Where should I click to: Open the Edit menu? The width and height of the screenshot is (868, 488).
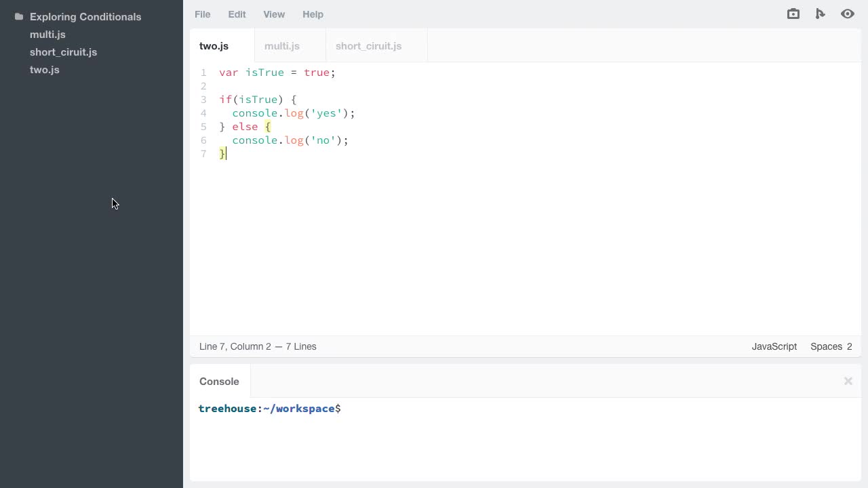click(237, 14)
